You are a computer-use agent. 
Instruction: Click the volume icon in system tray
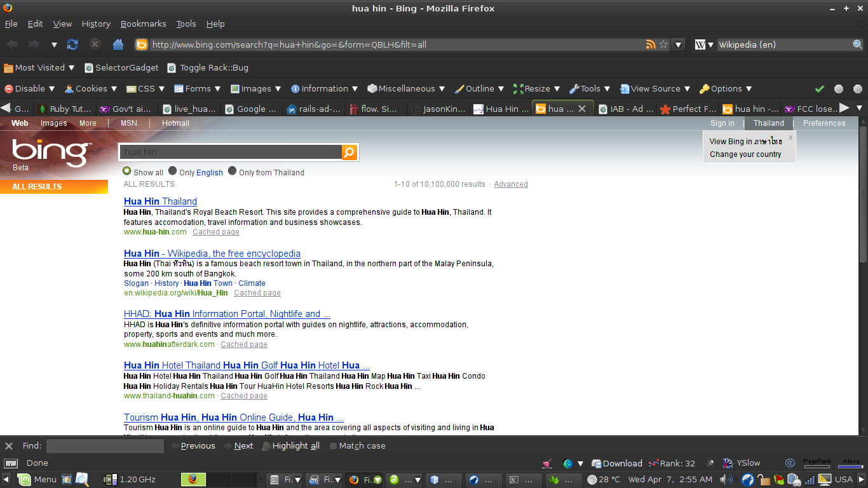point(726,480)
